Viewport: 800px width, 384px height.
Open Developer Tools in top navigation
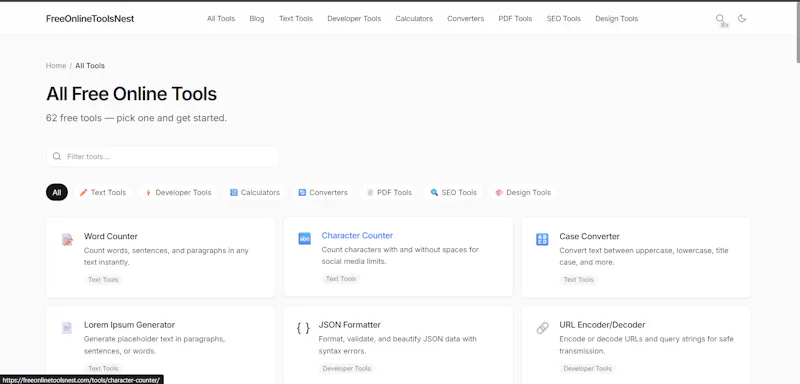tap(354, 18)
